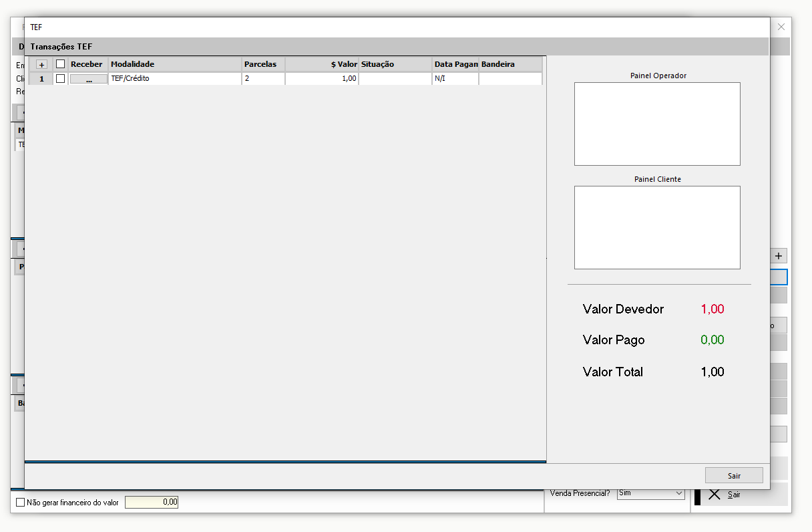Focus the Painel Cliente box

tap(657, 227)
